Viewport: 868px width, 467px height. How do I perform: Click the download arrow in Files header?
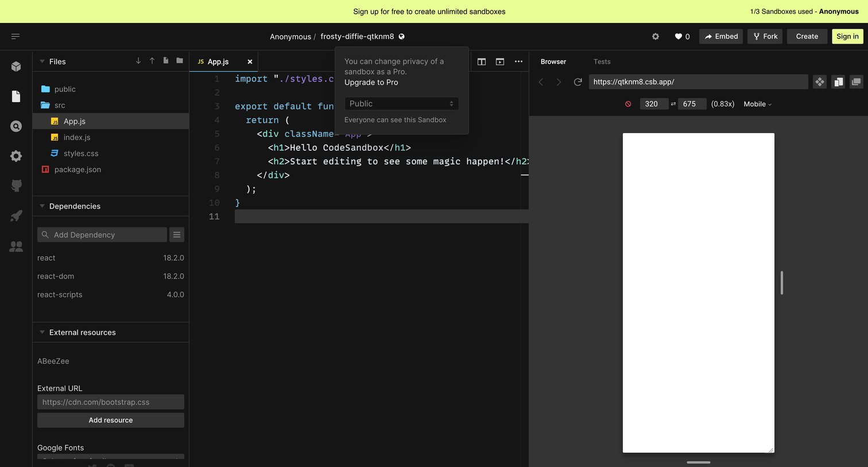tap(138, 61)
